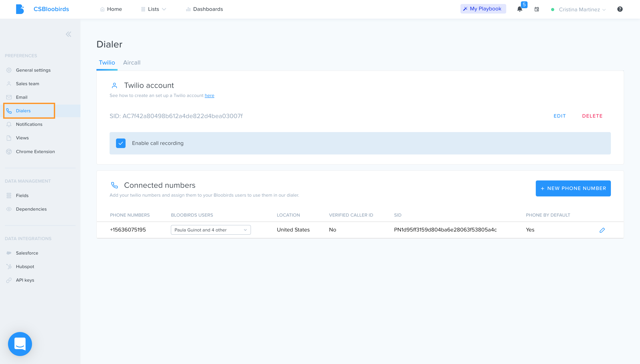Click the Fields list icon
The width and height of the screenshot is (640, 364).
9,196
